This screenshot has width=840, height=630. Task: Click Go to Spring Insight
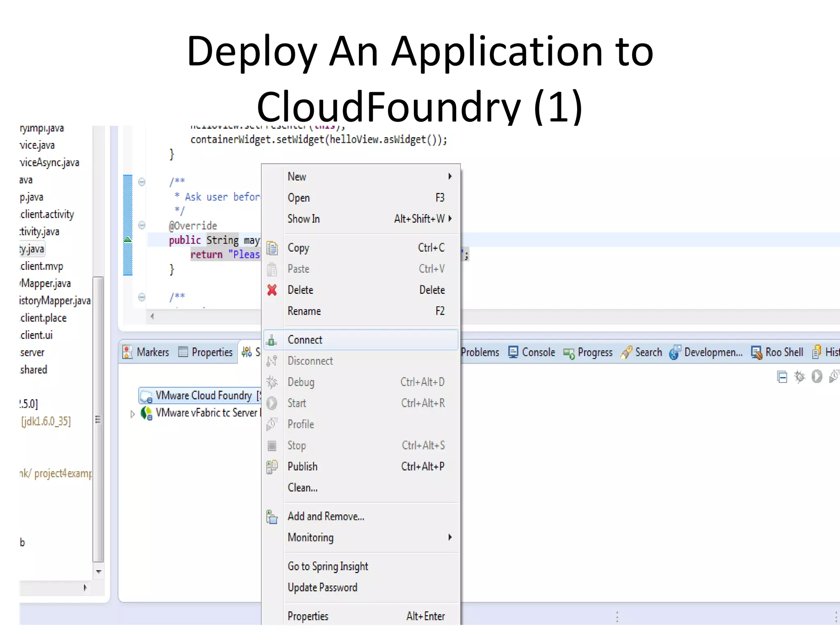point(361,566)
